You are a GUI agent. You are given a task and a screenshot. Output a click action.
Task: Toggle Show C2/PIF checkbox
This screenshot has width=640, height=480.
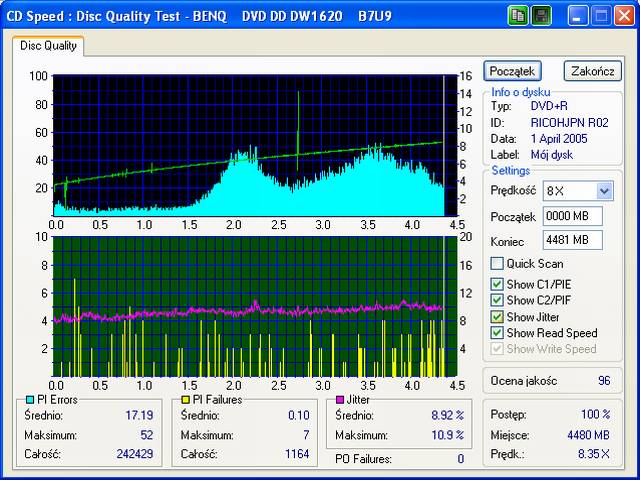tap(497, 300)
